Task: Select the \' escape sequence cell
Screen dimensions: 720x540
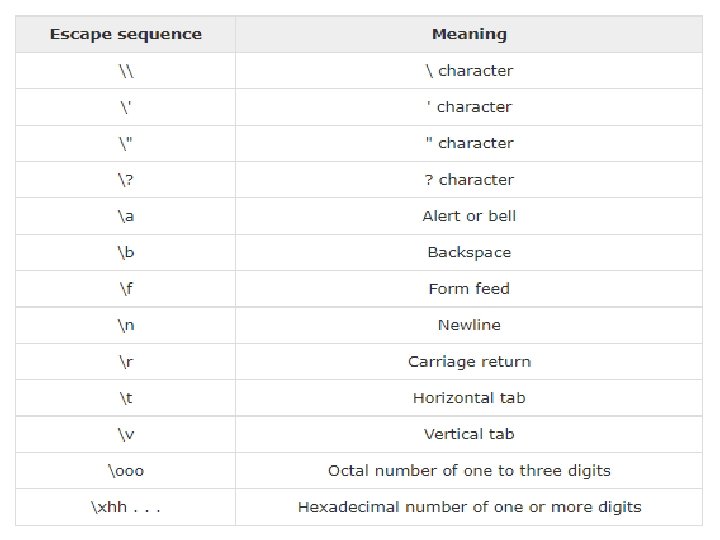Action: (x=126, y=107)
